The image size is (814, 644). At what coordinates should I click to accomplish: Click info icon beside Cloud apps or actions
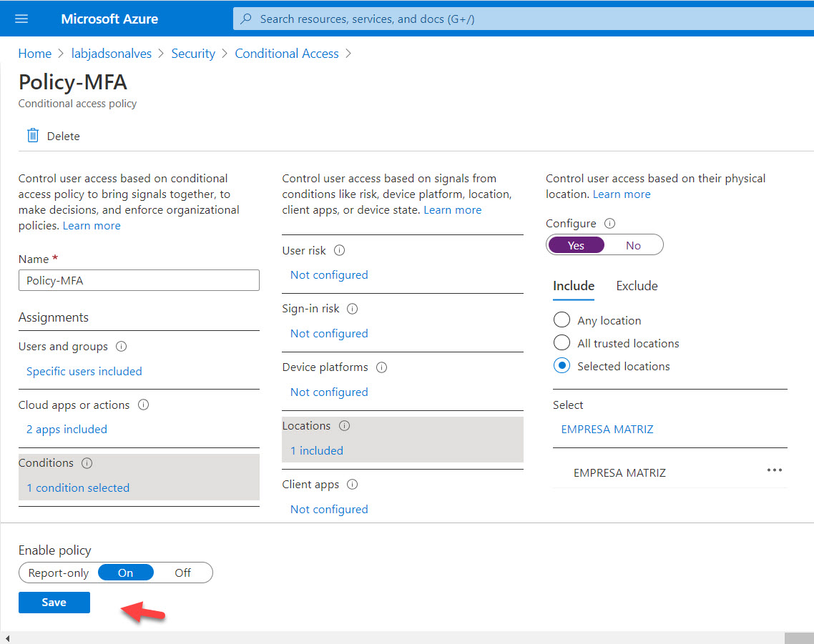coord(143,405)
